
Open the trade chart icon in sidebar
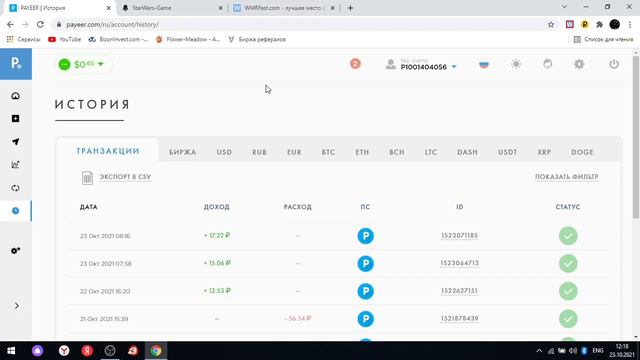point(16,164)
